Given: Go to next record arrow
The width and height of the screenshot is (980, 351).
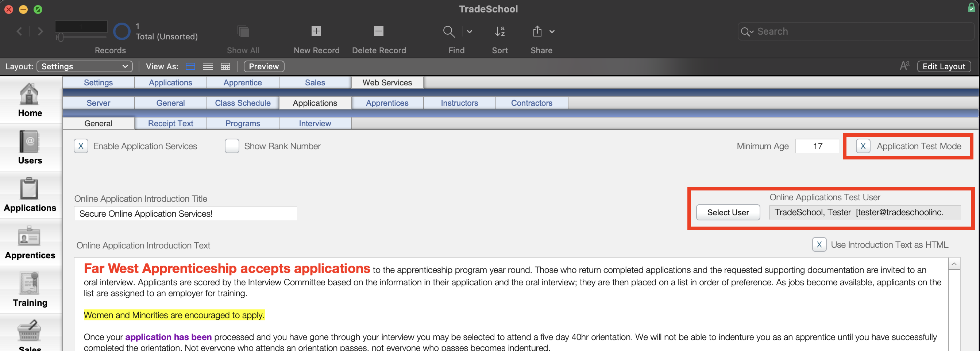Looking at the screenshot, I should point(40,32).
